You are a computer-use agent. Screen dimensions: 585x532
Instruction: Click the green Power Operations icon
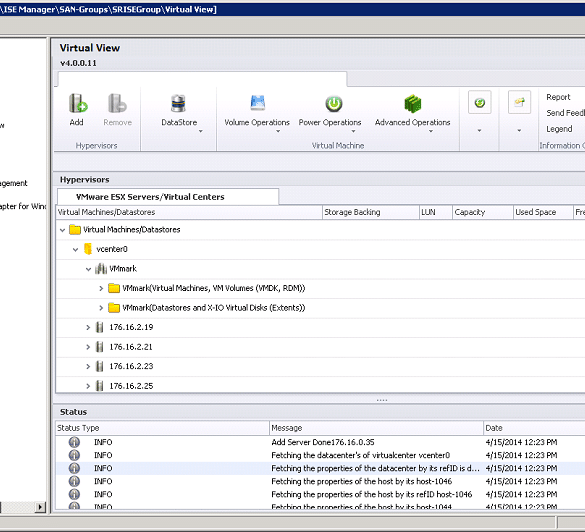click(334, 104)
